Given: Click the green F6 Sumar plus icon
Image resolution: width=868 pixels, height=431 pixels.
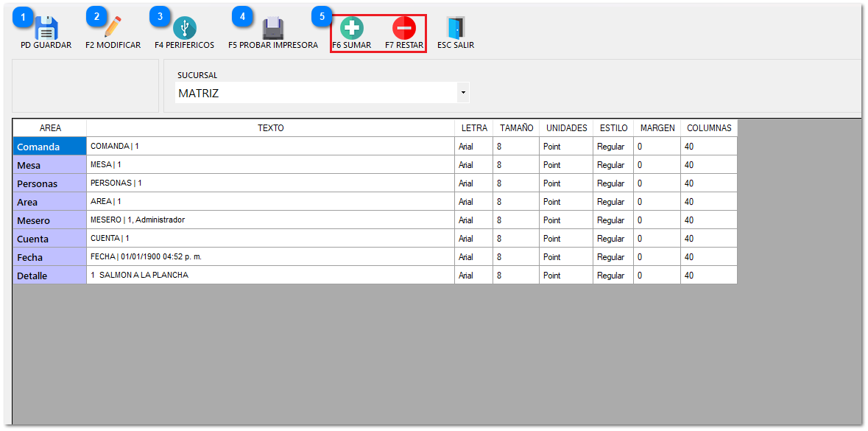Looking at the screenshot, I should pos(352,28).
